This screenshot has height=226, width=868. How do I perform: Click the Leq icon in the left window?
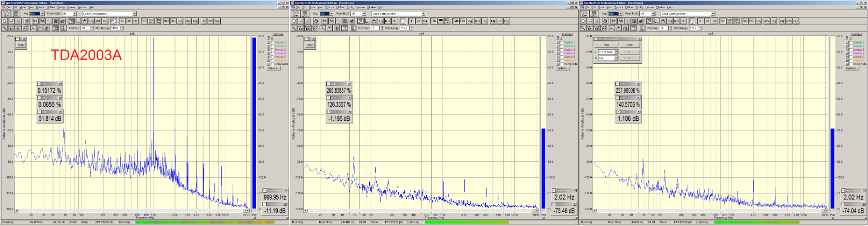180,21
